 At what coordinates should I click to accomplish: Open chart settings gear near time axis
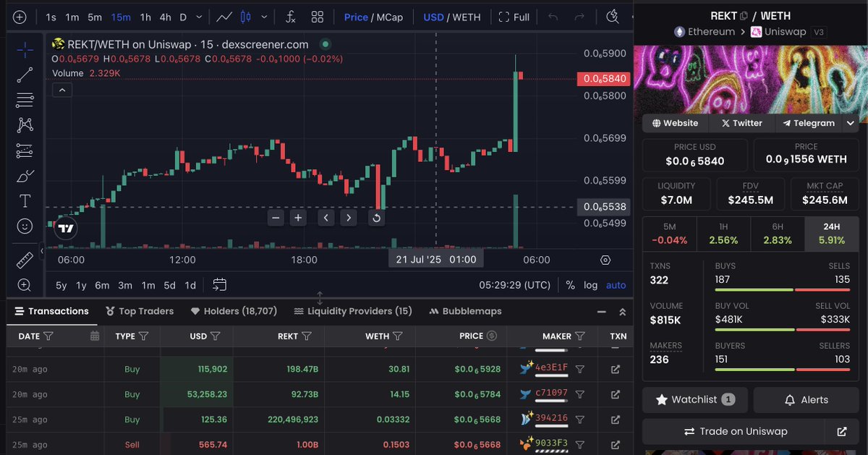[605, 260]
